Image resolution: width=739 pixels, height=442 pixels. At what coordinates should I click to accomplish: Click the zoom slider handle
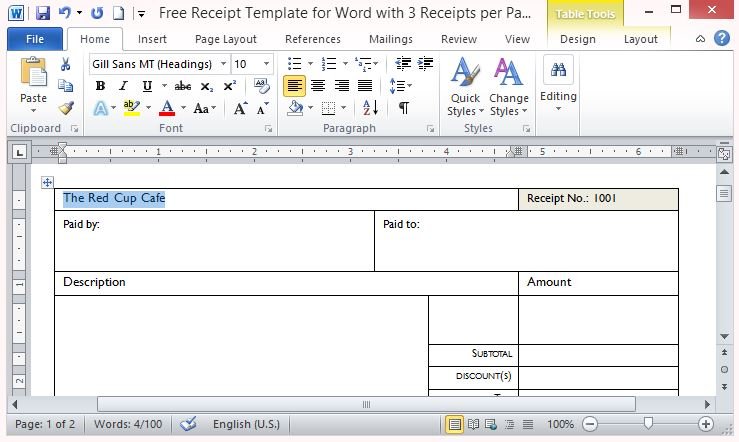pos(648,424)
